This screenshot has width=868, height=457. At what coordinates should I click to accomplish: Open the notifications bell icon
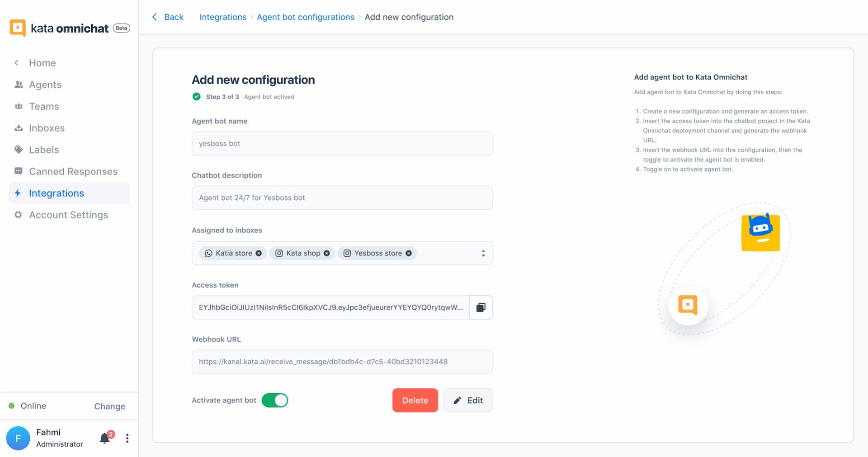[x=105, y=438]
